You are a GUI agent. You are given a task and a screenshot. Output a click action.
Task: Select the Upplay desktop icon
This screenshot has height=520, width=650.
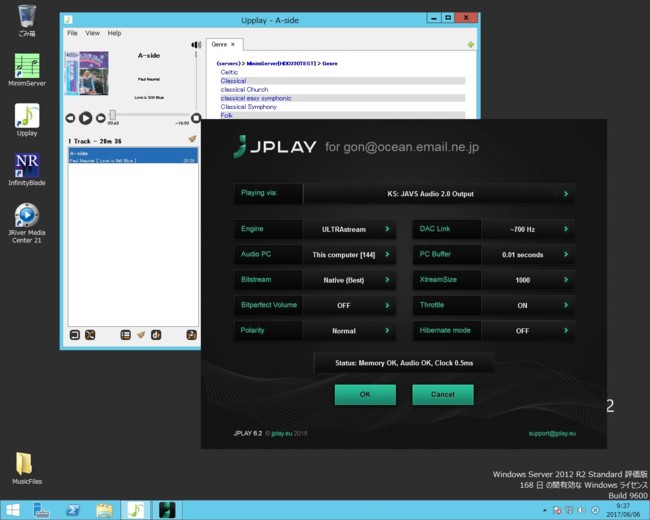pyautogui.click(x=27, y=120)
